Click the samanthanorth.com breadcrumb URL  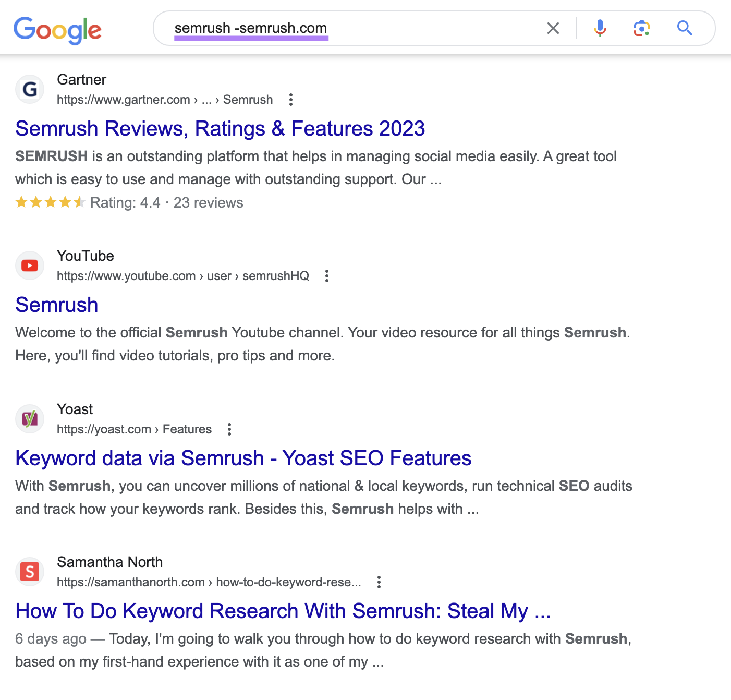(x=209, y=582)
